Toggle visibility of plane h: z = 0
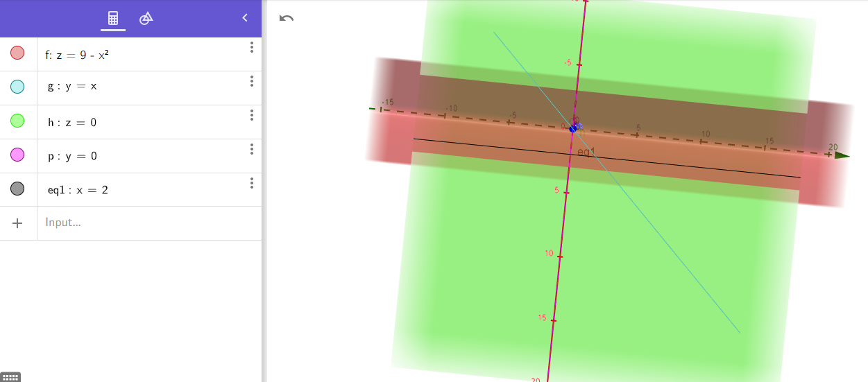The width and height of the screenshot is (868, 382). pos(18,121)
